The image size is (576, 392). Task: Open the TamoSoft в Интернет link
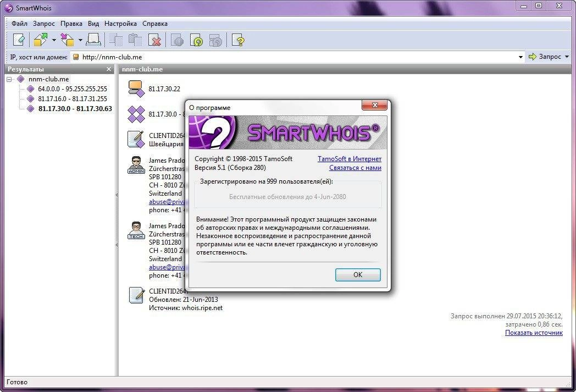coord(350,159)
